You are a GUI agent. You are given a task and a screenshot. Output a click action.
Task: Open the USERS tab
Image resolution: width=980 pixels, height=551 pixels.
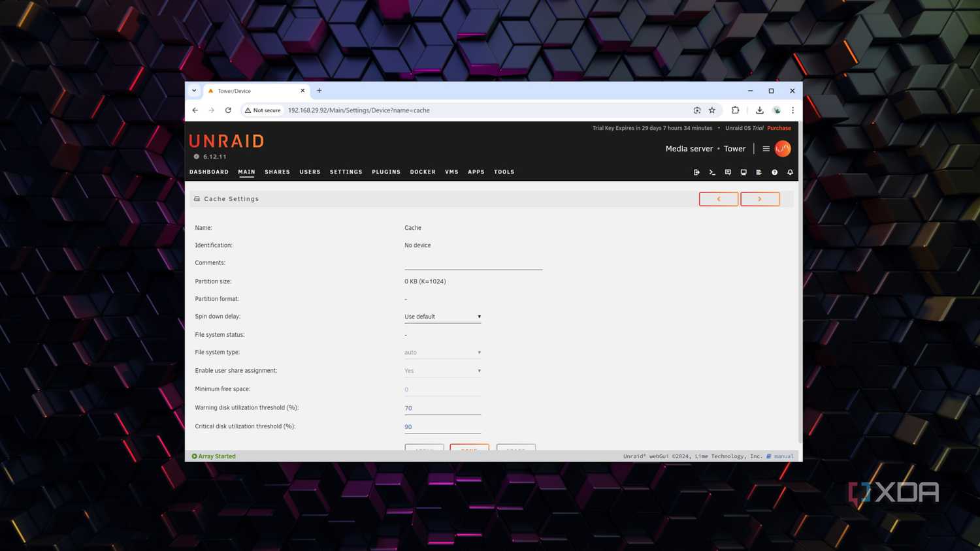310,172
